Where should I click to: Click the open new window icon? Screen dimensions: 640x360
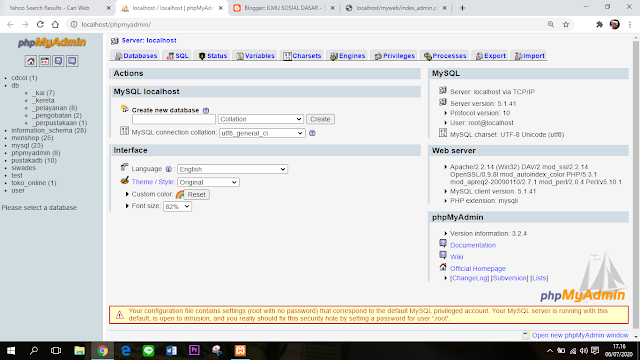tap(526, 336)
